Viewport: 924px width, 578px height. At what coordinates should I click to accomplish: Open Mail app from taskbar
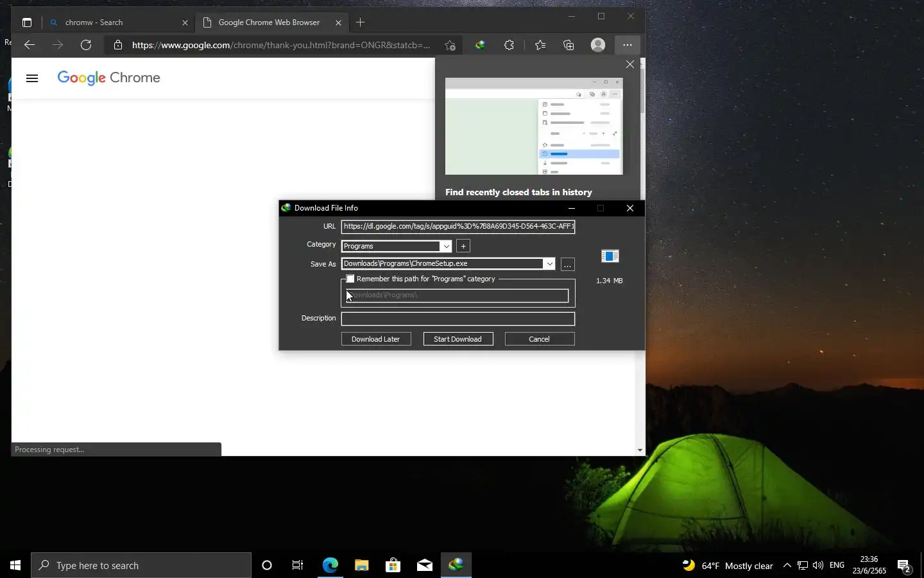424,565
